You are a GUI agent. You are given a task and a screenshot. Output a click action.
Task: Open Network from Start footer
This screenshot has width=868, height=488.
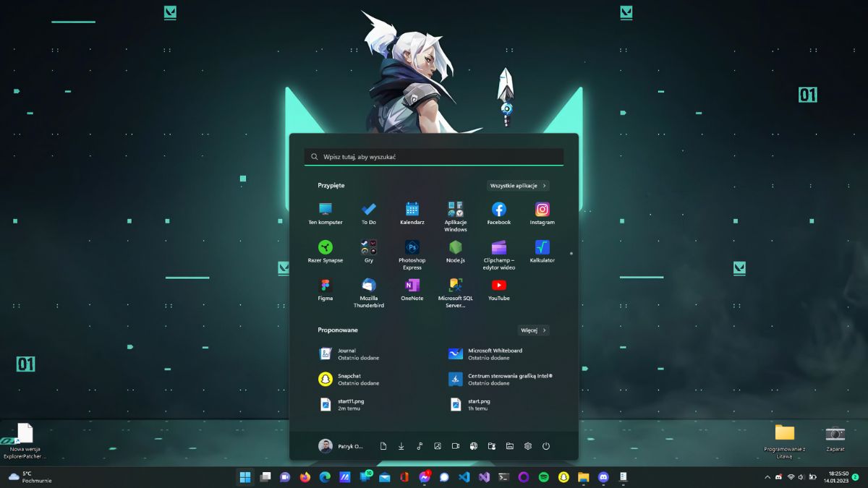[474, 446]
